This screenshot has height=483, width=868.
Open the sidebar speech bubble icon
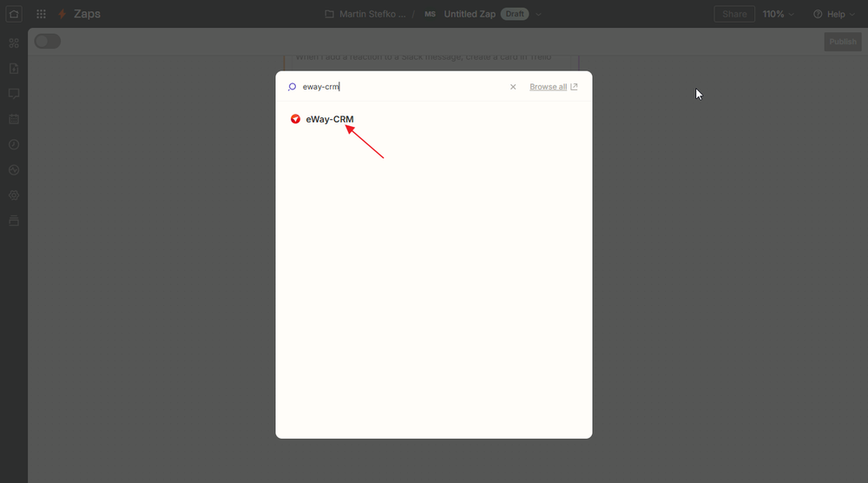point(14,94)
